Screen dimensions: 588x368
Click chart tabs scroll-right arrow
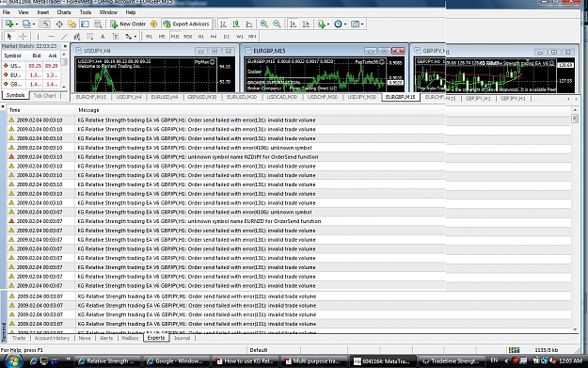pos(576,99)
